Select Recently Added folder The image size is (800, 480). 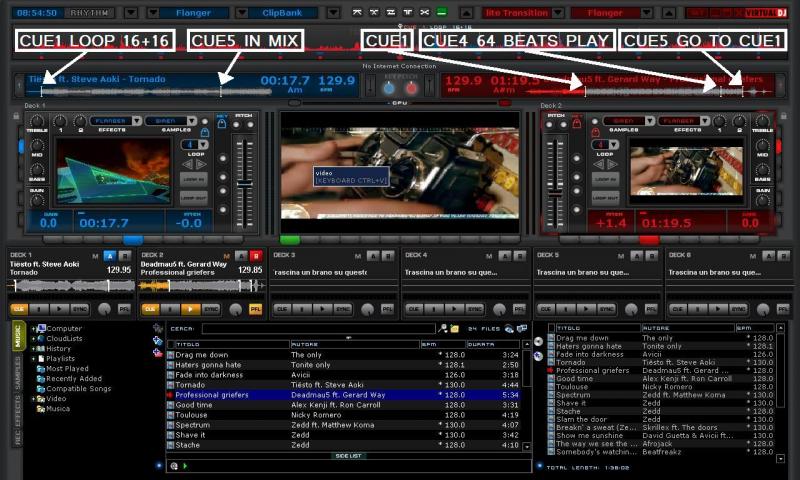pyautogui.click(x=74, y=379)
